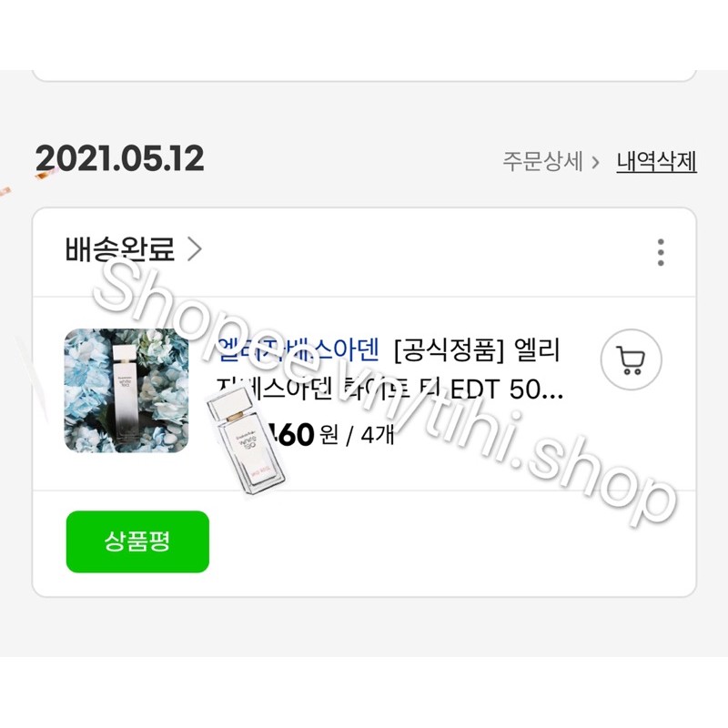Open the chevron next to 주문상세
This screenshot has height=728, width=728.
tap(595, 163)
